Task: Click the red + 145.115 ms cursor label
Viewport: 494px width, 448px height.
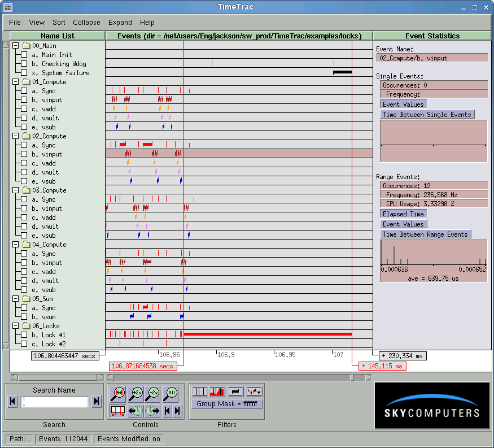Action: click(x=382, y=366)
